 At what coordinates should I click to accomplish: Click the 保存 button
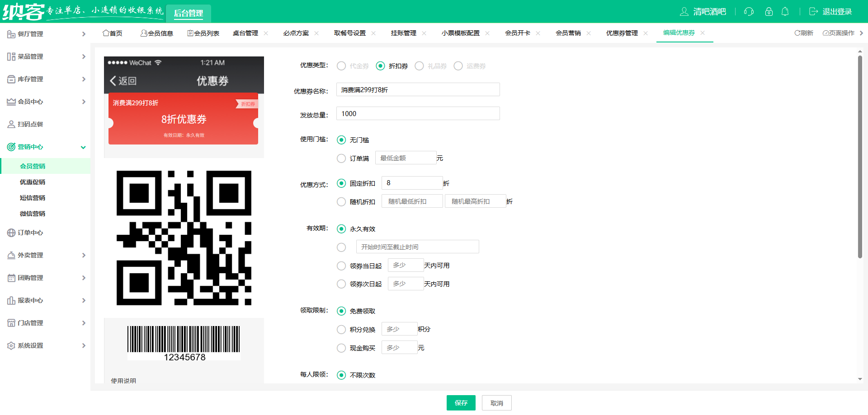click(461, 403)
